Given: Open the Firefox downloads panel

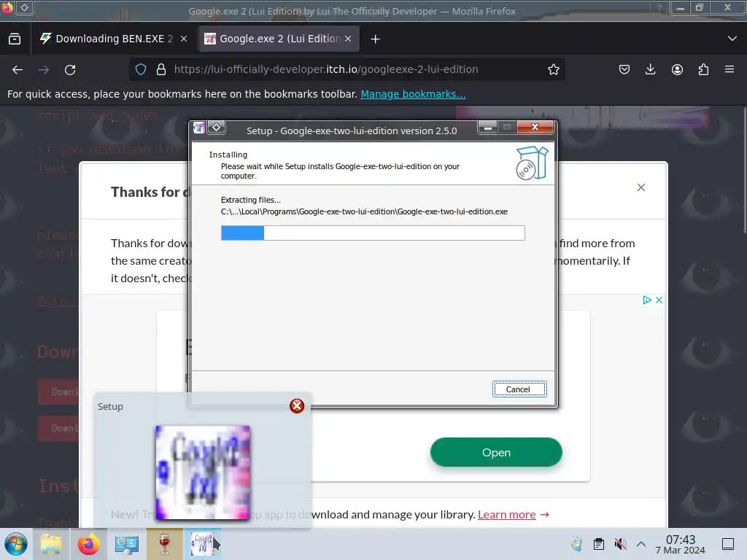Looking at the screenshot, I should click(650, 69).
